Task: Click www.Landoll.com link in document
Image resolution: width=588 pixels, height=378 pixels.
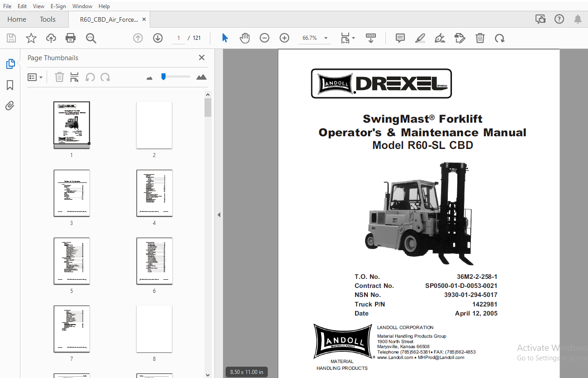Action: coord(395,358)
